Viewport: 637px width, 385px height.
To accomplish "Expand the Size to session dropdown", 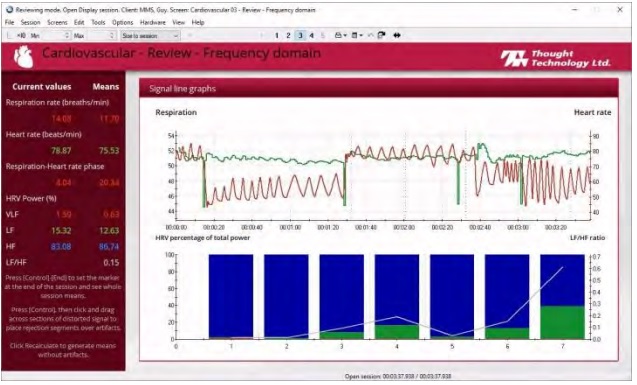I will click(x=150, y=36).
